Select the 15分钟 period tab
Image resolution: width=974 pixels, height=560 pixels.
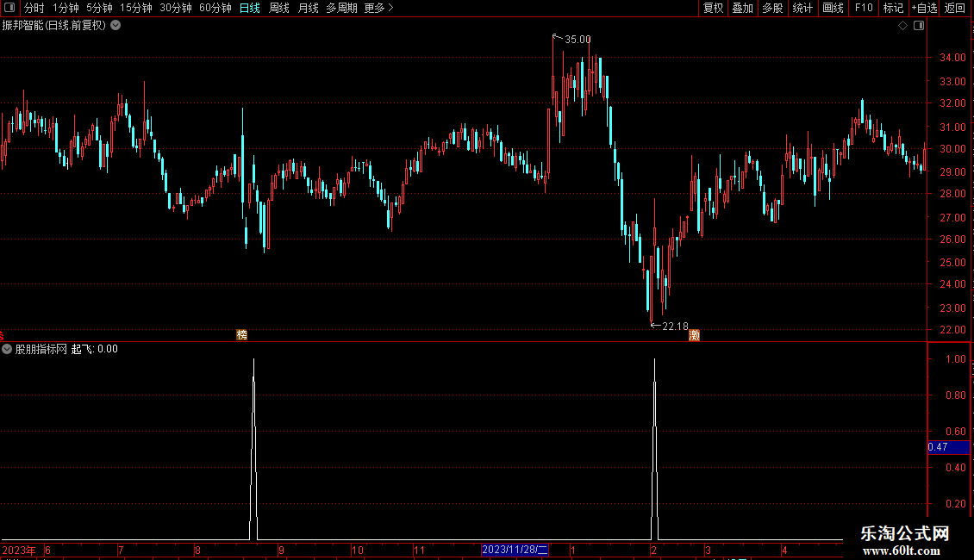[x=136, y=8]
